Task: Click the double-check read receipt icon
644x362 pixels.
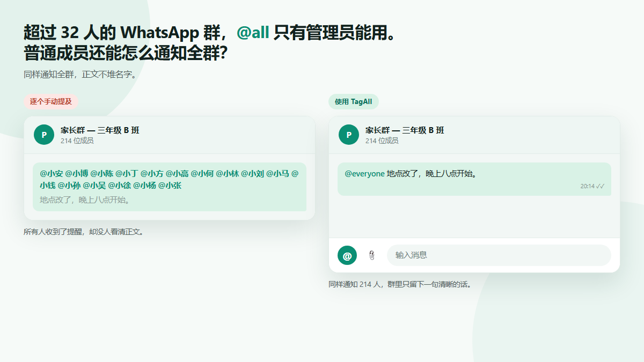Action: point(601,186)
